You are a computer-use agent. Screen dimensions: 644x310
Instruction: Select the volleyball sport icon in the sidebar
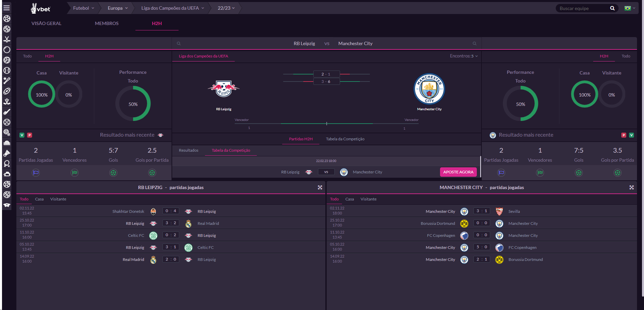pyautogui.click(x=7, y=60)
